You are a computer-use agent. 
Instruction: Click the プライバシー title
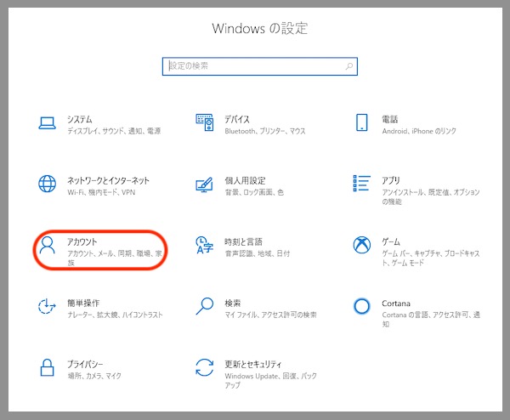tap(85, 365)
